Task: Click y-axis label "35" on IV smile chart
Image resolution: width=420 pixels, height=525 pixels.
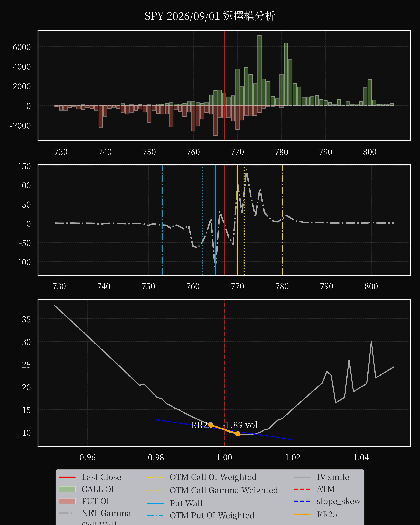Action: coord(27,319)
